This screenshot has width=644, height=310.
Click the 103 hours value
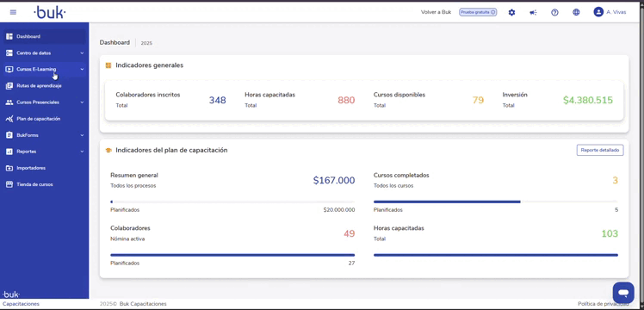coord(610,233)
